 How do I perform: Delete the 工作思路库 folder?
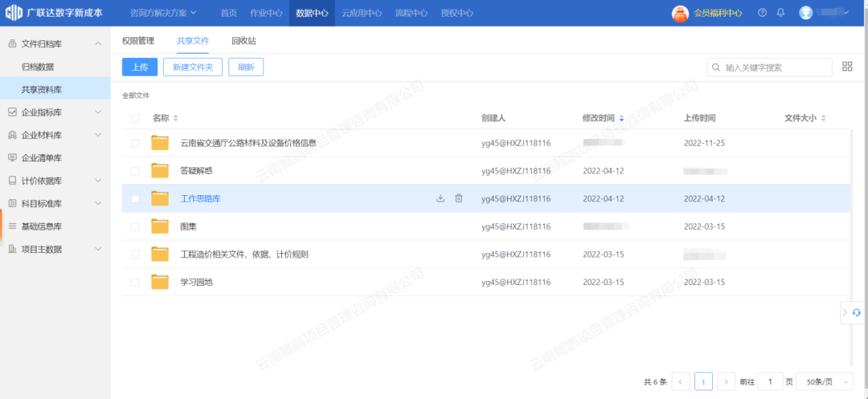pos(458,198)
